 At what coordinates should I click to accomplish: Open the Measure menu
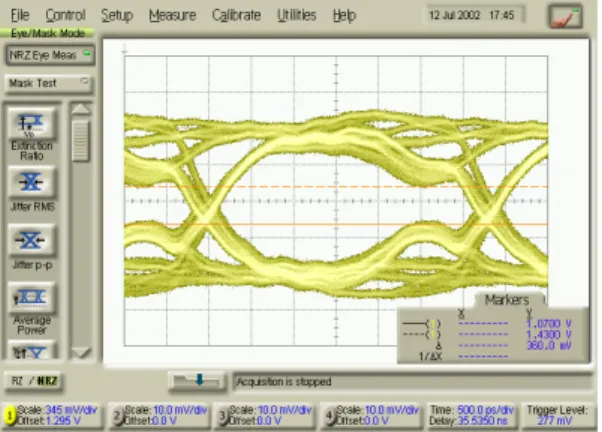[172, 15]
